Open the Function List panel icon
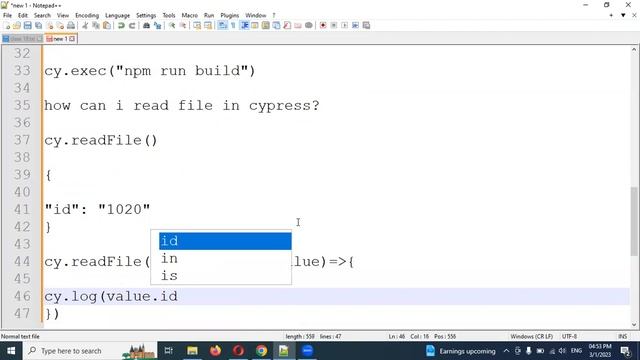The image size is (640, 360). pos(287,25)
